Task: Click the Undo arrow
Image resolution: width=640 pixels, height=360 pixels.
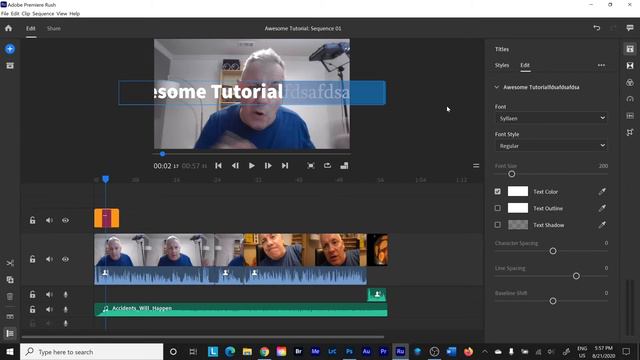Action: (597, 28)
